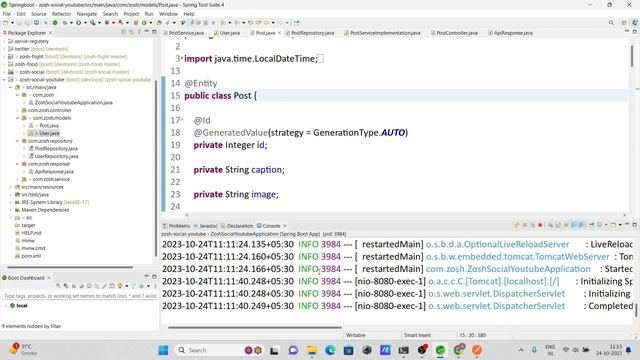Viewport: 640px width, 360px height.
Task: Collapse the com.zosh.models package
Action: tap(17, 118)
